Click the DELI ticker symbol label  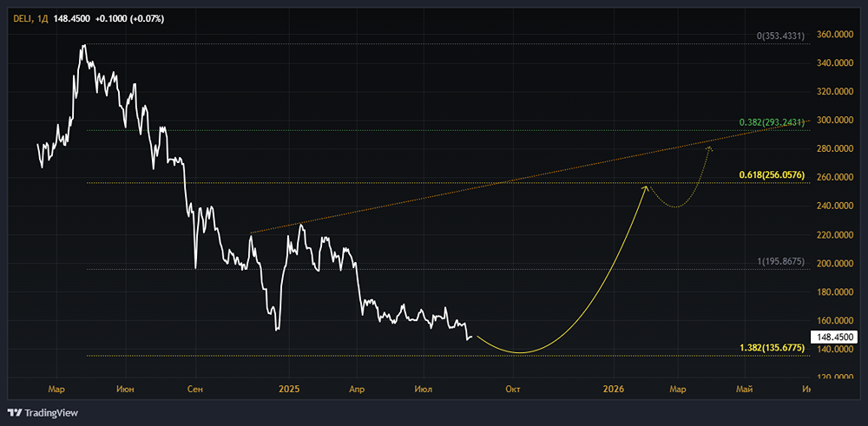(x=23, y=19)
